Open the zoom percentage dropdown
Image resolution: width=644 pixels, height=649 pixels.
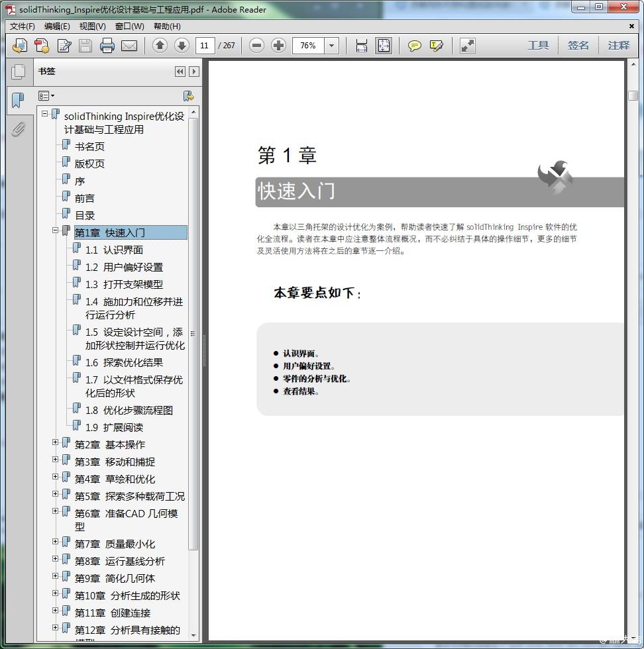(x=332, y=46)
